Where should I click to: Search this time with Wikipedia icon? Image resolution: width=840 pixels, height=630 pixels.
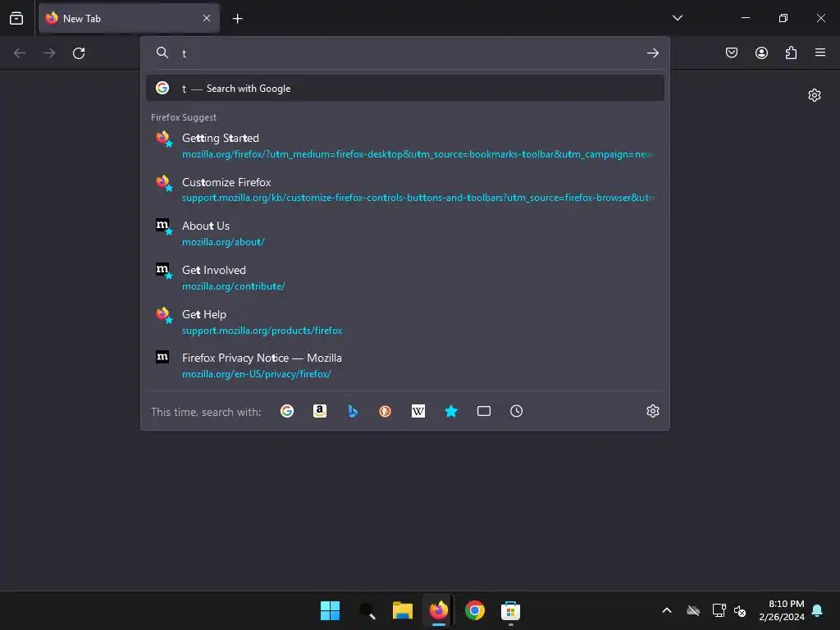(x=418, y=411)
